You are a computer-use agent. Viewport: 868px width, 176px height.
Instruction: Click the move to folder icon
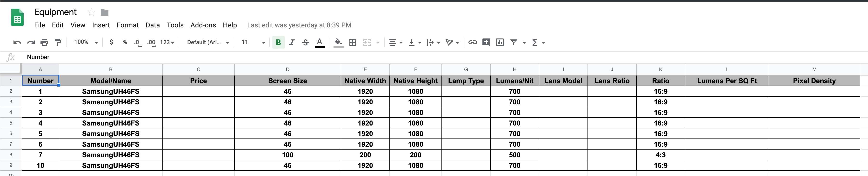pos(105,13)
